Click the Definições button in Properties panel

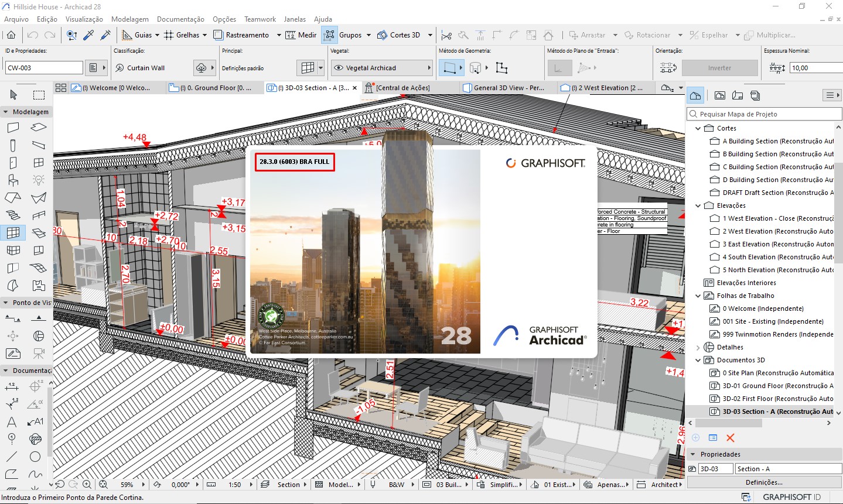(763, 482)
